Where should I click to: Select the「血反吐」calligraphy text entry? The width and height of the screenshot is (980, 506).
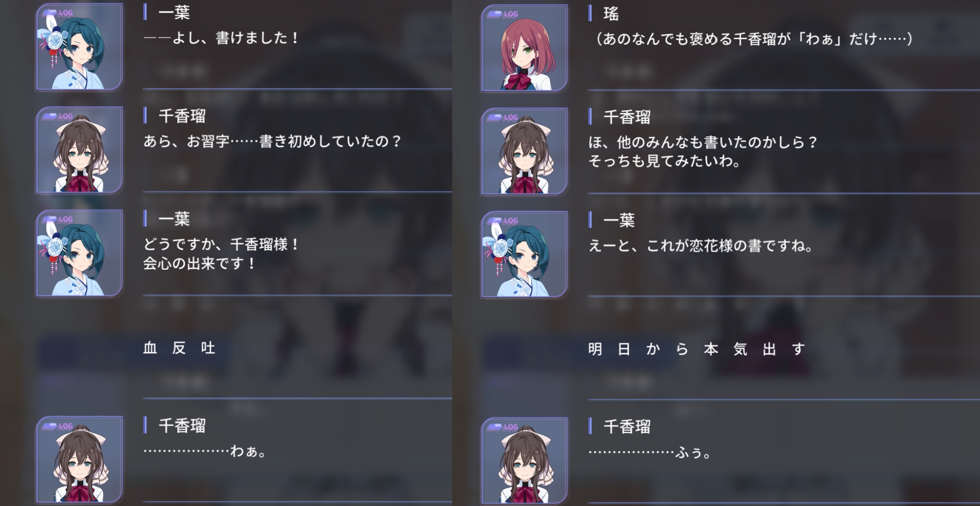[179, 348]
